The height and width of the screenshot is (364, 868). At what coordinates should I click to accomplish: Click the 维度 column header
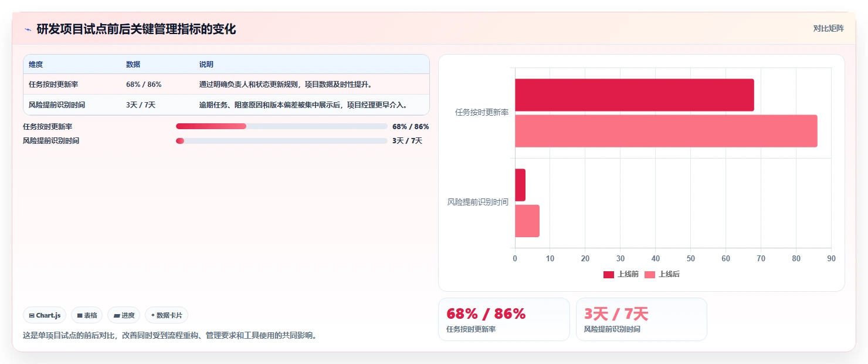(x=36, y=65)
